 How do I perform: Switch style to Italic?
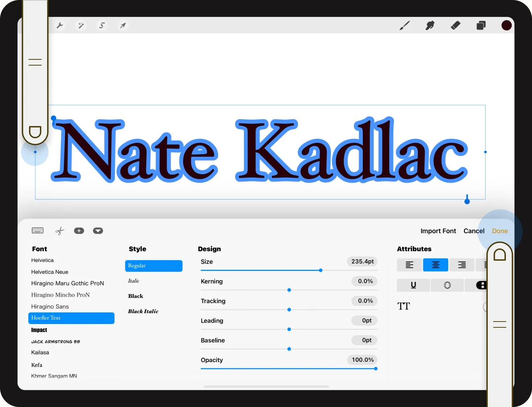click(x=133, y=281)
